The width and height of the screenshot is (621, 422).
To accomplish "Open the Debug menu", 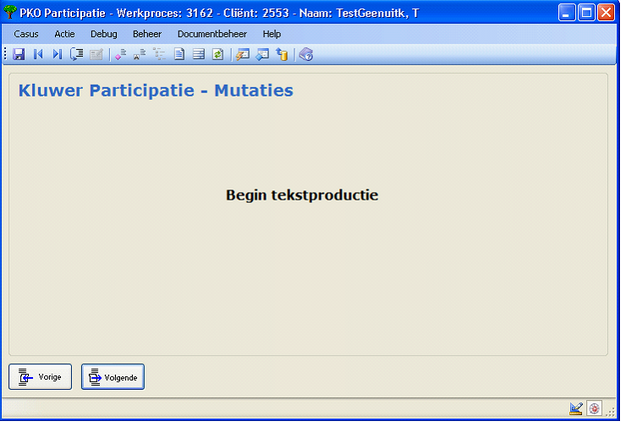I will (104, 34).
